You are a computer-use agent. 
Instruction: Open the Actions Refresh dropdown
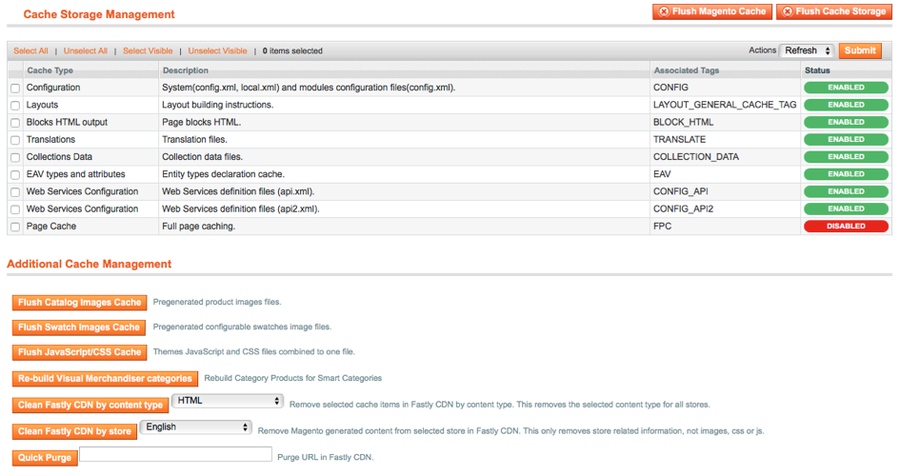coord(807,51)
